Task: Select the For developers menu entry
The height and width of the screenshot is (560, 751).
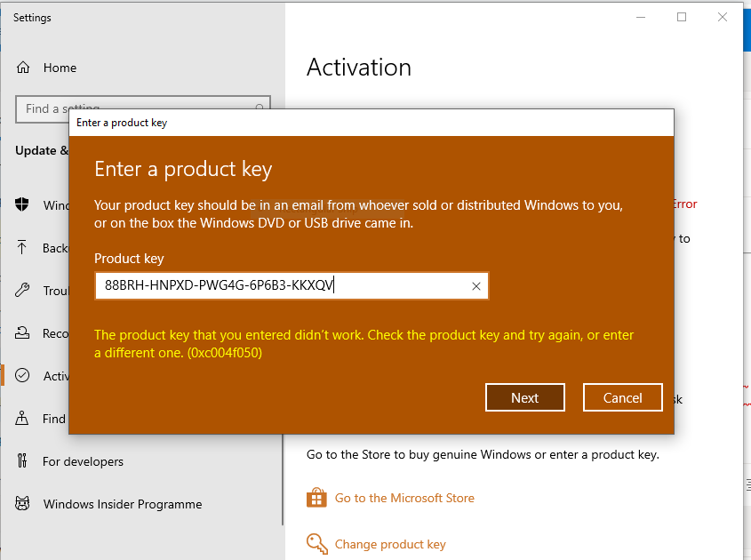Action: point(83,461)
